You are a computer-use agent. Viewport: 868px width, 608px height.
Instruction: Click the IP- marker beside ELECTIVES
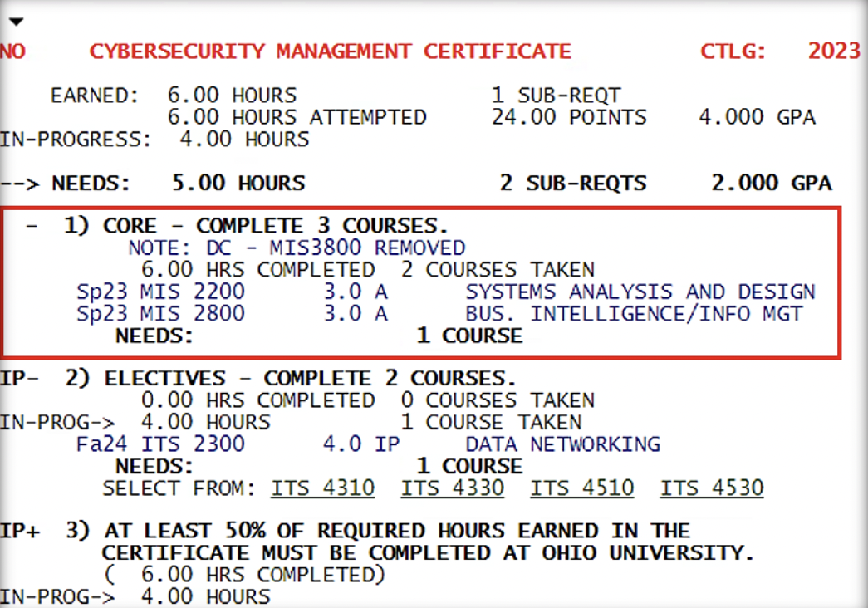click(x=18, y=379)
